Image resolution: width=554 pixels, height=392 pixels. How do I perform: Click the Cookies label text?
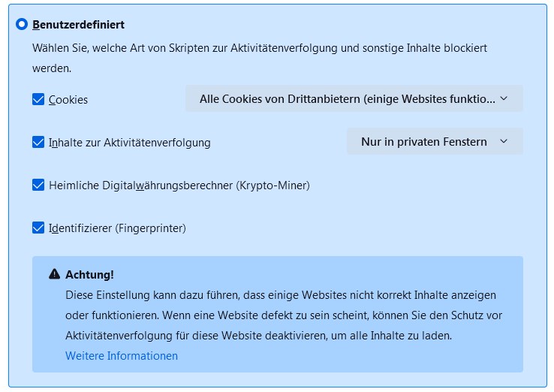pos(68,99)
